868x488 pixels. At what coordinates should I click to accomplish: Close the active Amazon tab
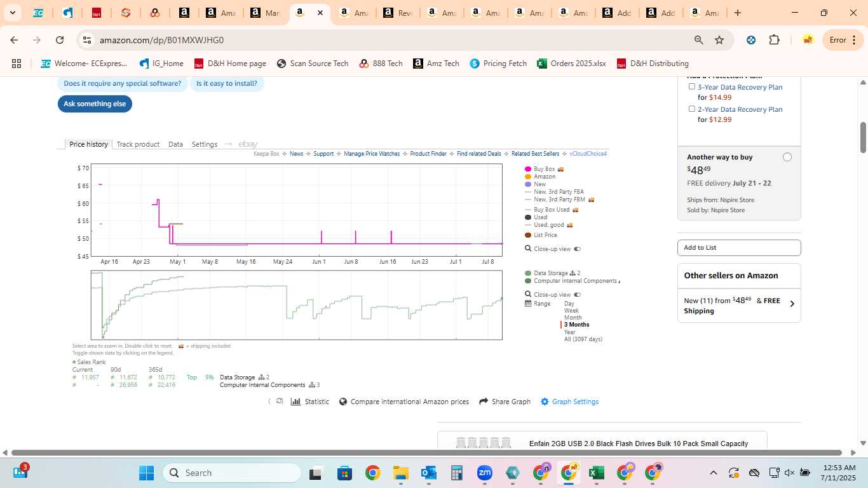tap(320, 13)
